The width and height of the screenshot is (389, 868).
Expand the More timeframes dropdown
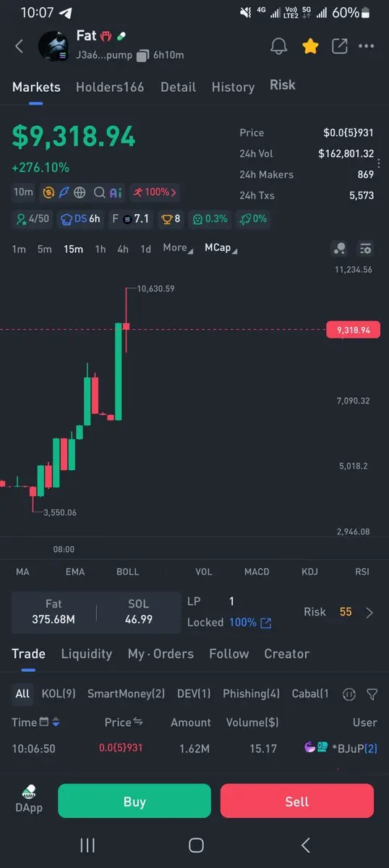(x=178, y=248)
